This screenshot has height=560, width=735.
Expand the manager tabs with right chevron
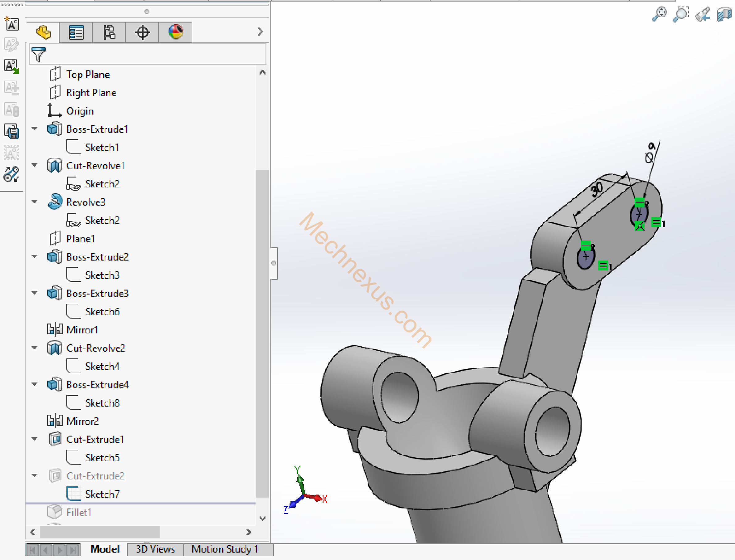click(x=260, y=32)
